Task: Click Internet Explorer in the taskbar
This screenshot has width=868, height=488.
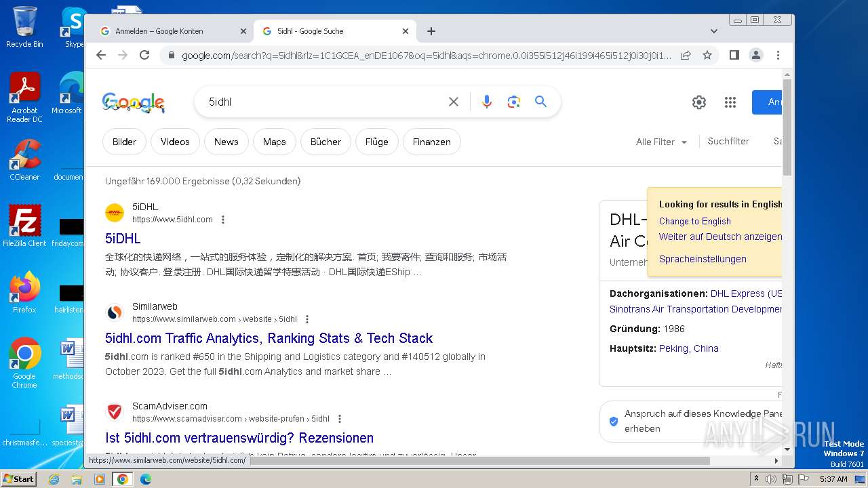Action: coord(54,479)
